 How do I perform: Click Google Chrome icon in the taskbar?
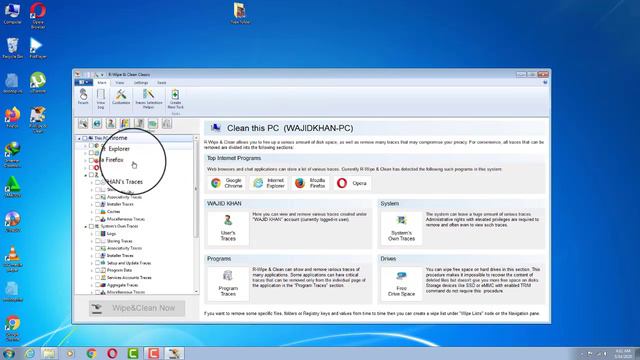tap(91, 353)
